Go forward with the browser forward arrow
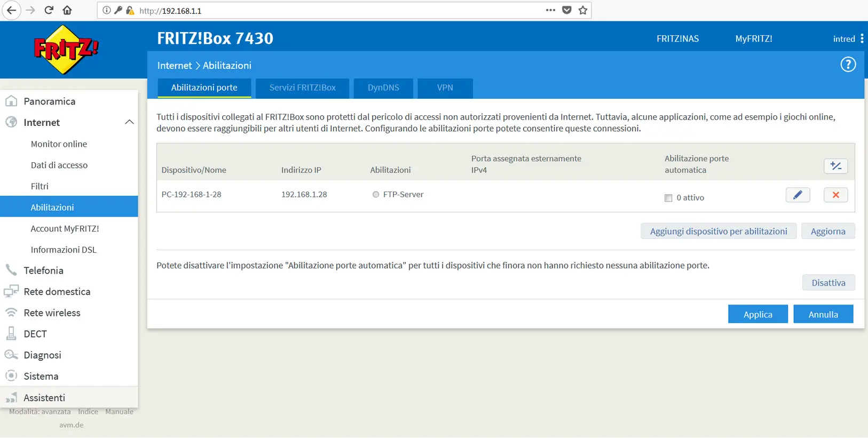 (x=30, y=10)
